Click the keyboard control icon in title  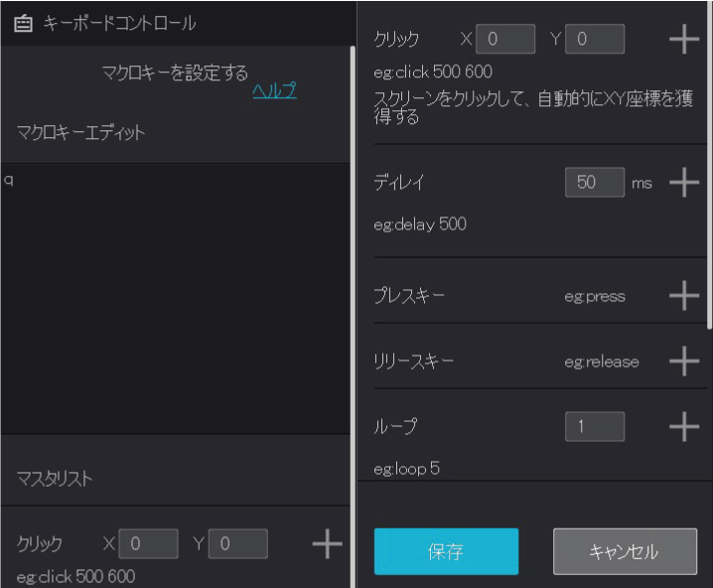pos(23,23)
